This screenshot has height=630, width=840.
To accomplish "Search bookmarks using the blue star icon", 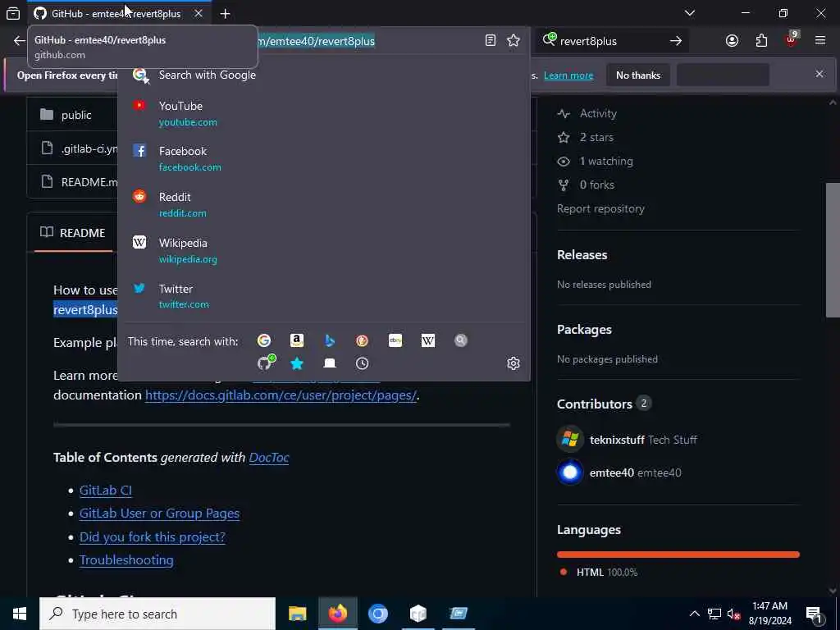I will pyautogui.click(x=297, y=363).
